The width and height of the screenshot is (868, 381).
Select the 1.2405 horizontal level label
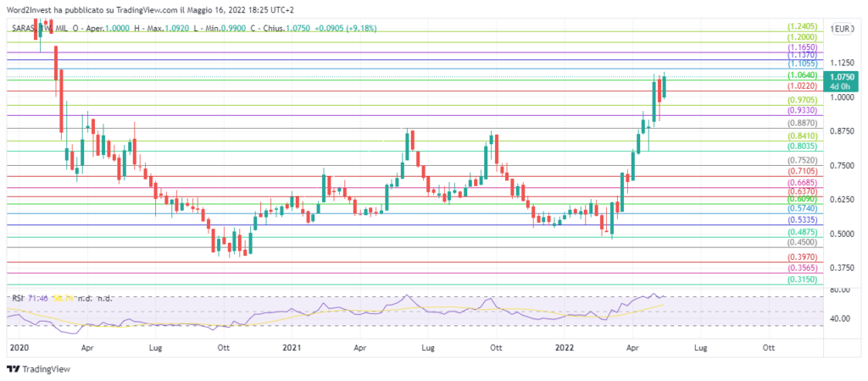pos(802,27)
